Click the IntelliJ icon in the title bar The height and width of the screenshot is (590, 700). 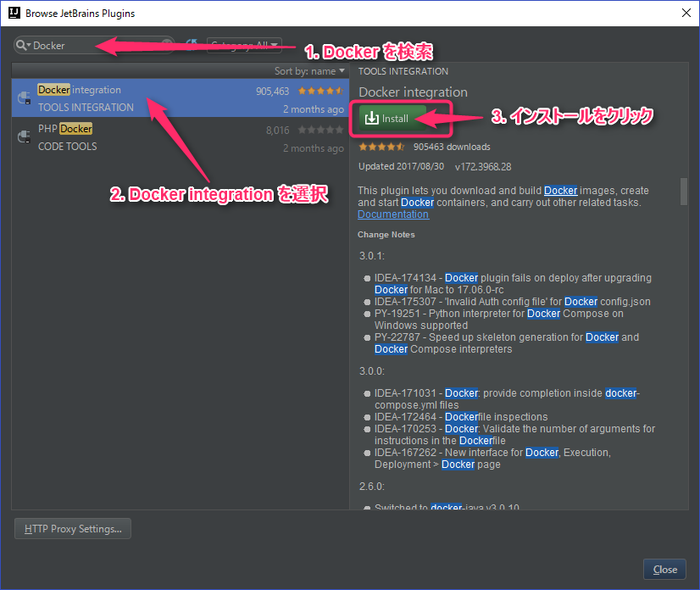click(14, 13)
